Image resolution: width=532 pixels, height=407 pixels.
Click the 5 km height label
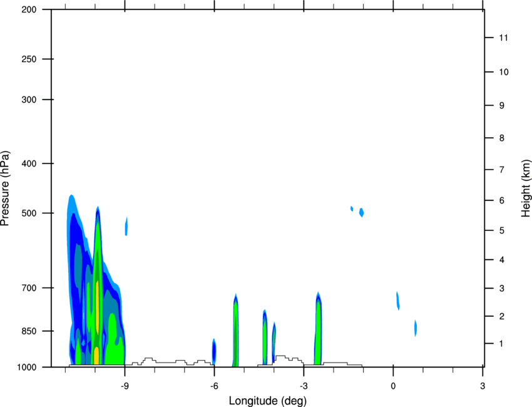tap(502, 230)
